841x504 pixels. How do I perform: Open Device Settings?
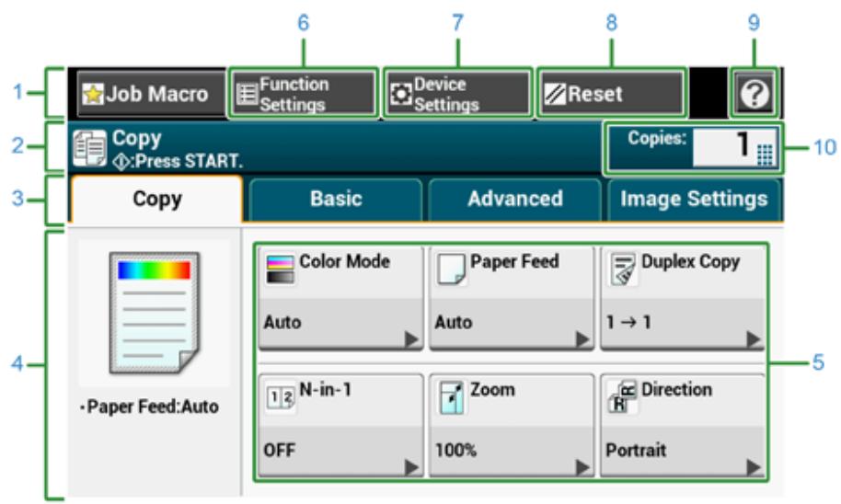click(457, 94)
